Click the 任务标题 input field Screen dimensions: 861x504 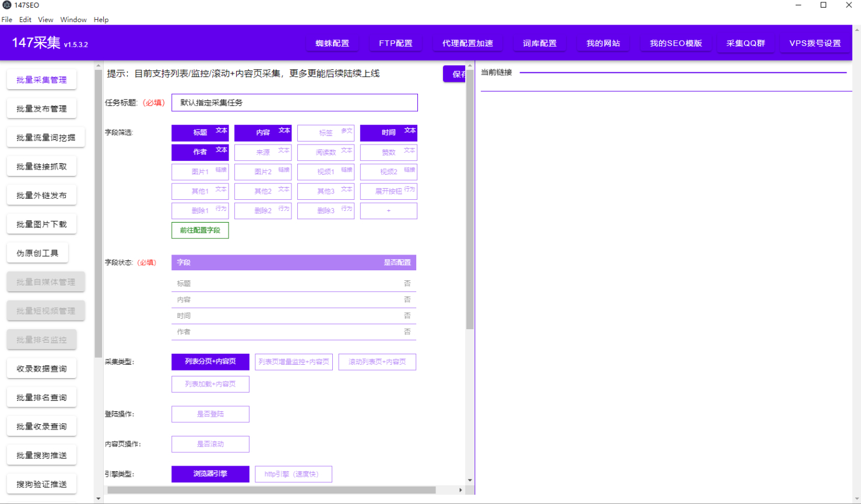(x=294, y=103)
